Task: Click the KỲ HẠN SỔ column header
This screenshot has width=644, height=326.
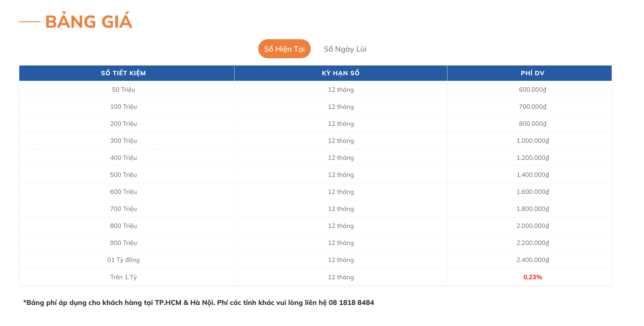Action: [340, 73]
